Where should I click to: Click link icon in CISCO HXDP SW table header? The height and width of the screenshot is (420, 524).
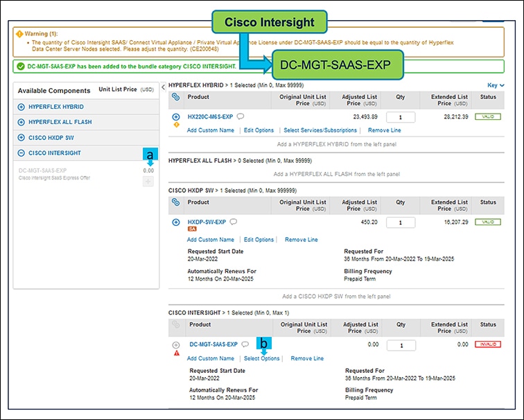coord(176,202)
